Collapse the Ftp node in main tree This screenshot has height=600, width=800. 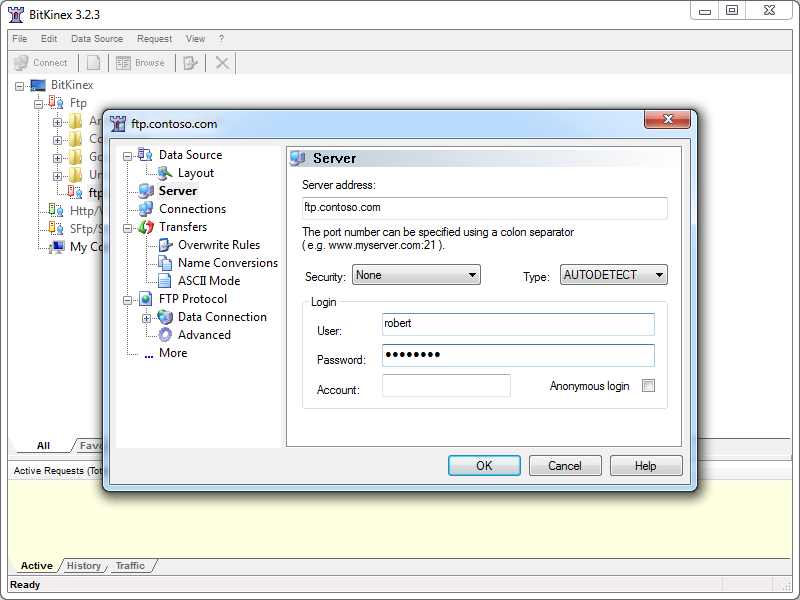point(38,103)
